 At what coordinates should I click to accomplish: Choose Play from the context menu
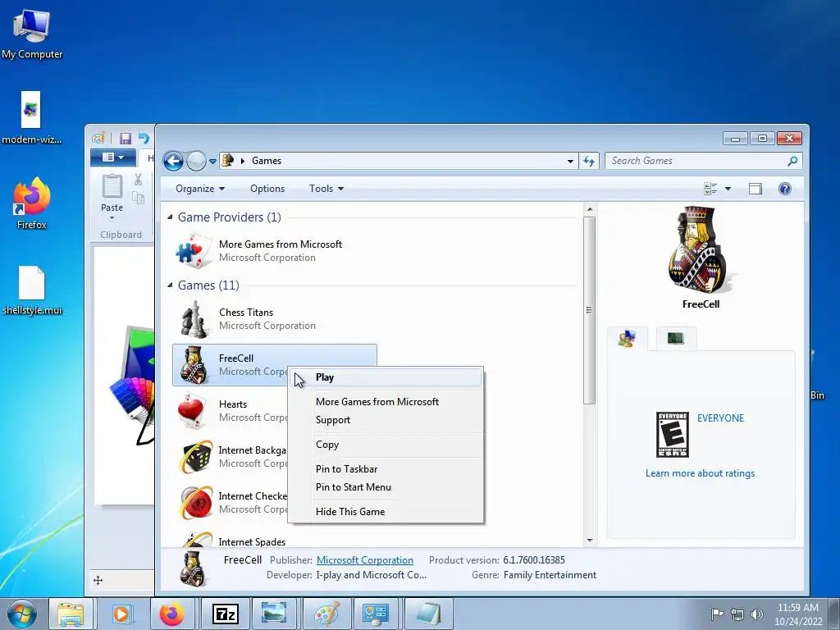click(386, 377)
